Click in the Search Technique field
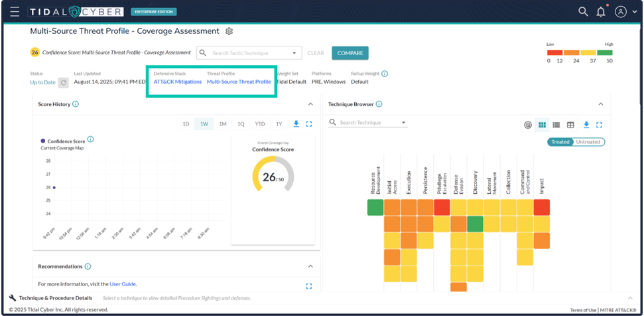Screen dimensions: 644x316 [x=368, y=122]
